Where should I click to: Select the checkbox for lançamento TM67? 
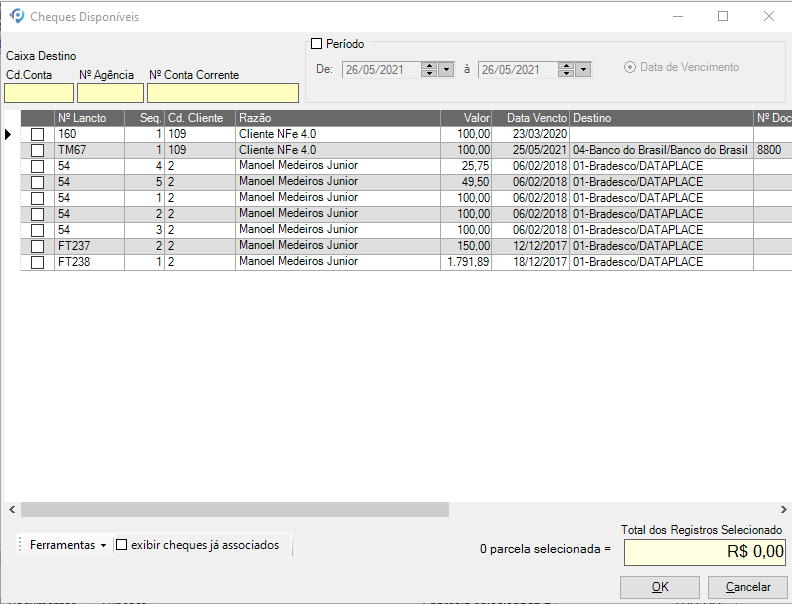tap(38, 150)
